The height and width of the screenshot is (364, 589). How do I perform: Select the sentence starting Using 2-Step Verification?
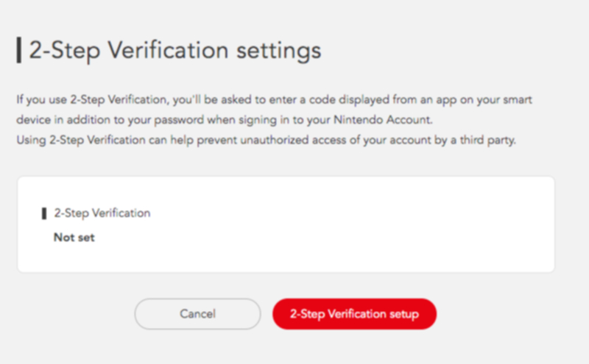[267, 140]
